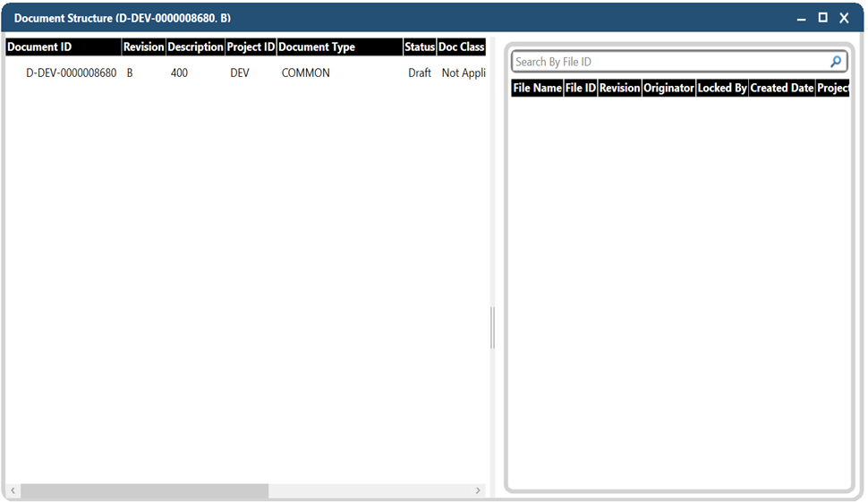Screen dimensions: 868x502
Task: Click the scroll right arrow
Action: pos(479,491)
